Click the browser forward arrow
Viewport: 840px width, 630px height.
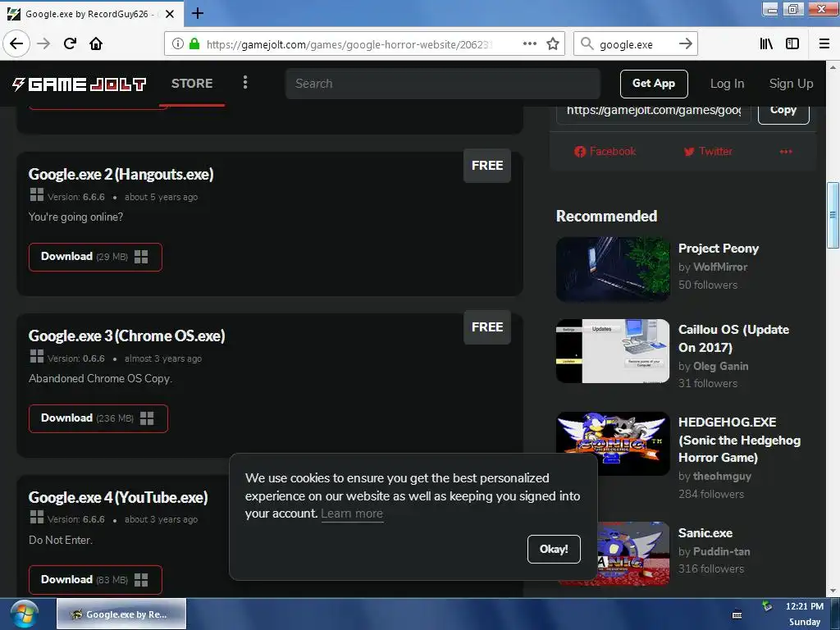pyautogui.click(x=43, y=43)
